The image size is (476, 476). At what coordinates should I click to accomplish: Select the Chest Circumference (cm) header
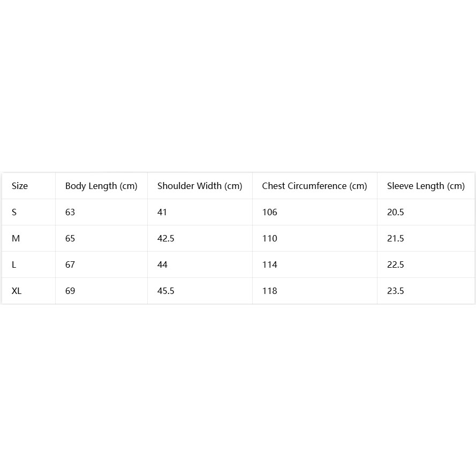coord(314,186)
